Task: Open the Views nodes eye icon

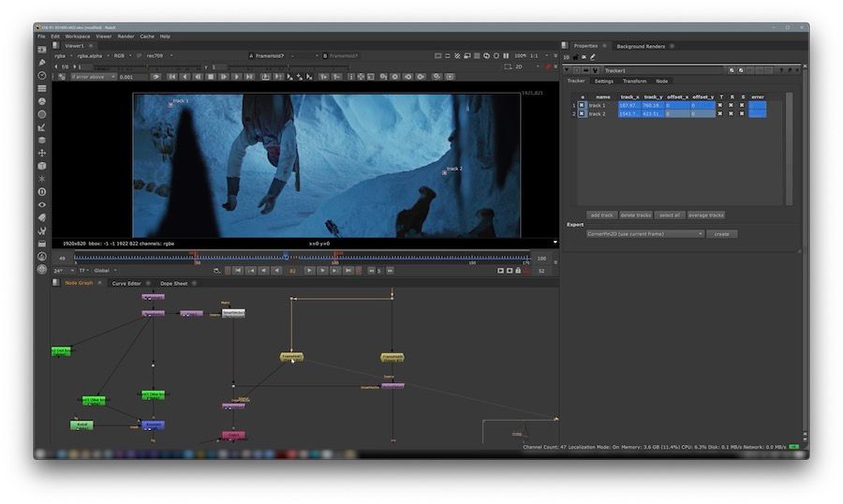Action: tap(42, 204)
